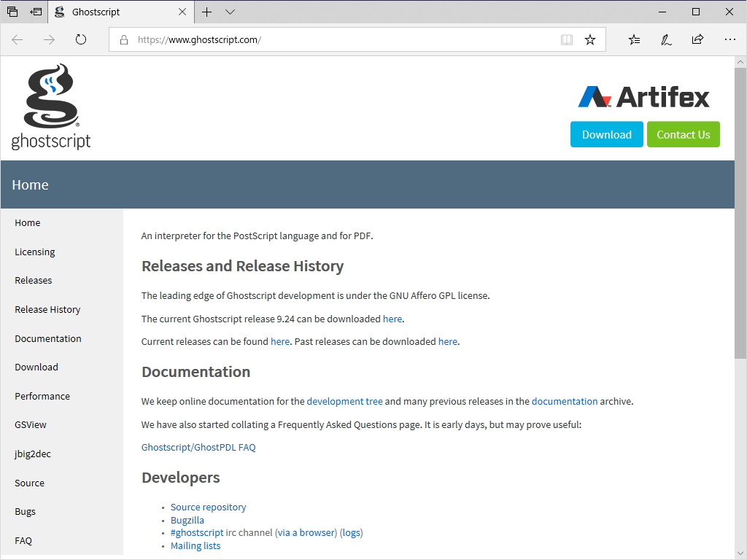This screenshot has height=560, width=747.
Task: Click the Share page icon
Action: (x=697, y=39)
